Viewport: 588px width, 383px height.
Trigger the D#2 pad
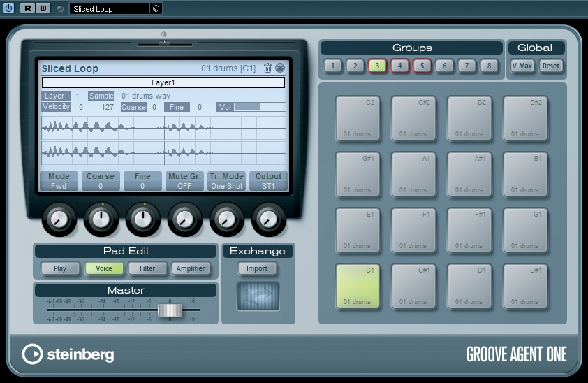pyautogui.click(x=525, y=119)
